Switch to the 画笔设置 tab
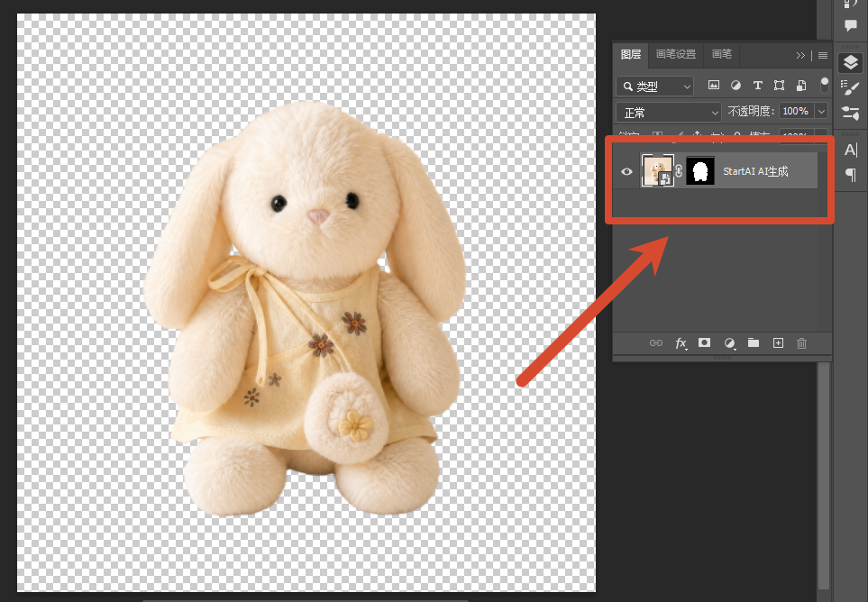 675,54
